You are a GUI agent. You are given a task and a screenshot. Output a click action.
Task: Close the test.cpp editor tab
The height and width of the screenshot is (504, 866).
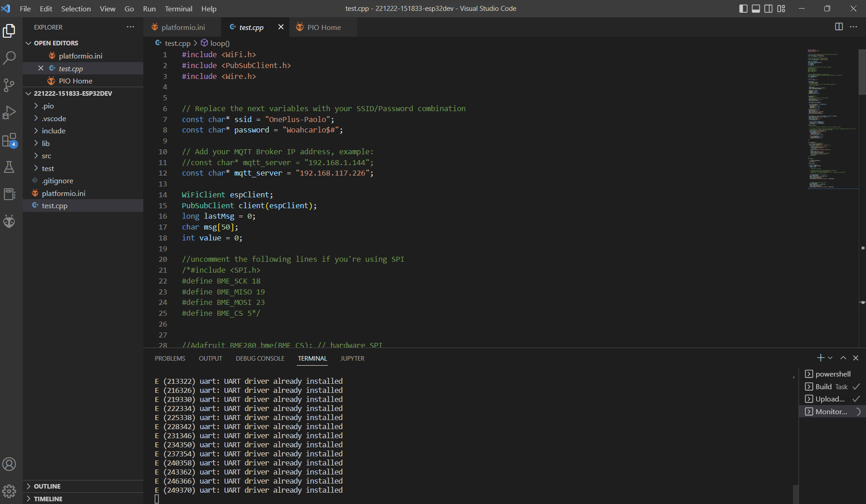(x=281, y=27)
